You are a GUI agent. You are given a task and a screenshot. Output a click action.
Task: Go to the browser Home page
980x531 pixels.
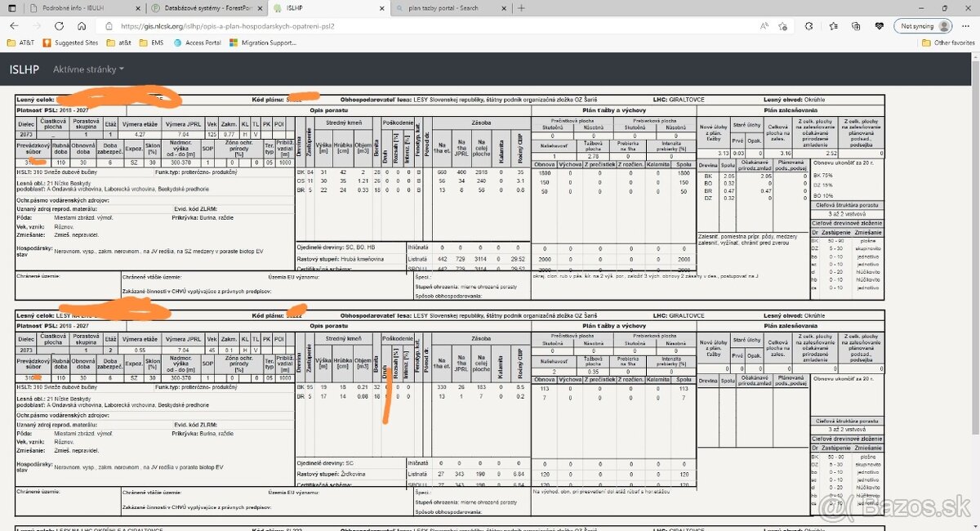point(82,26)
